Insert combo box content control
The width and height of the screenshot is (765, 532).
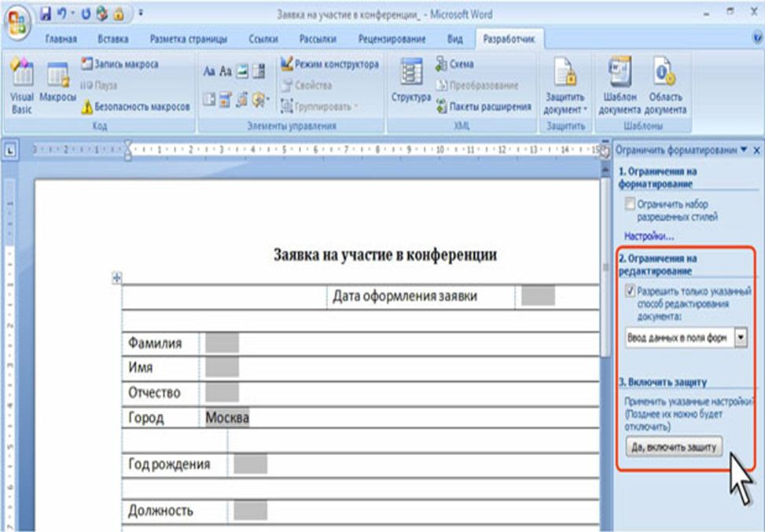(209, 100)
